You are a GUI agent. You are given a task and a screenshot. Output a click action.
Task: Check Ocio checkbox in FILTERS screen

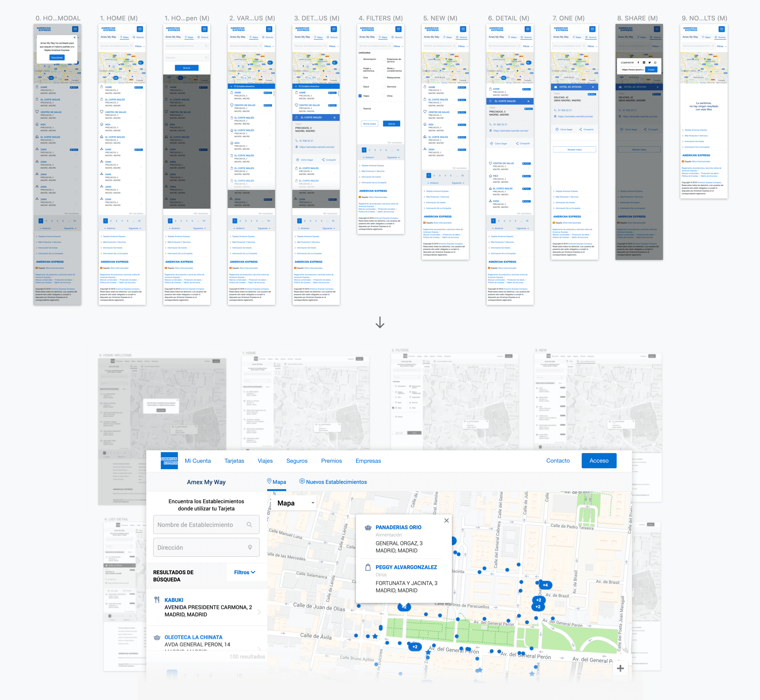(x=360, y=78)
